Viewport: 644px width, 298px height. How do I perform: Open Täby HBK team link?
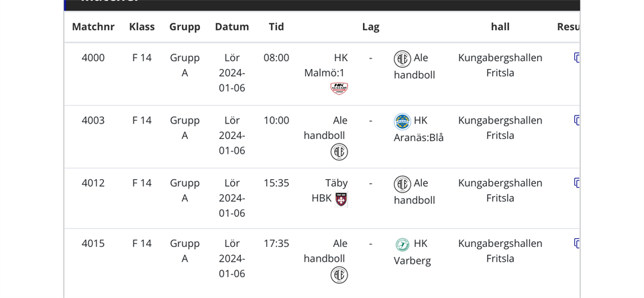point(329,190)
